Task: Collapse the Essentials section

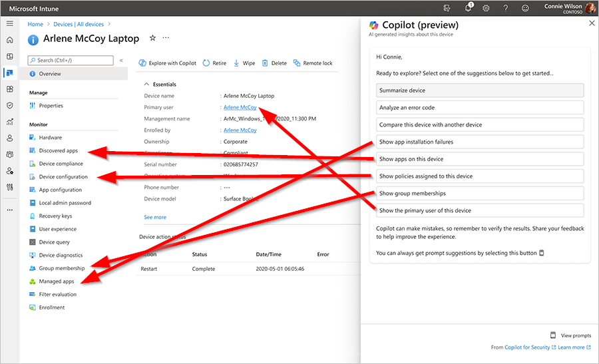Action: tap(146, 84)
